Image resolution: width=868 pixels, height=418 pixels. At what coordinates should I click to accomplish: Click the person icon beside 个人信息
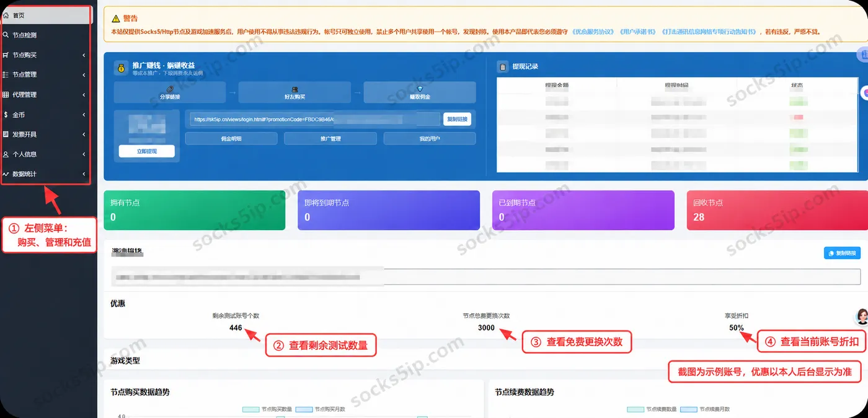pyautogui.click(x=6, y=154)
